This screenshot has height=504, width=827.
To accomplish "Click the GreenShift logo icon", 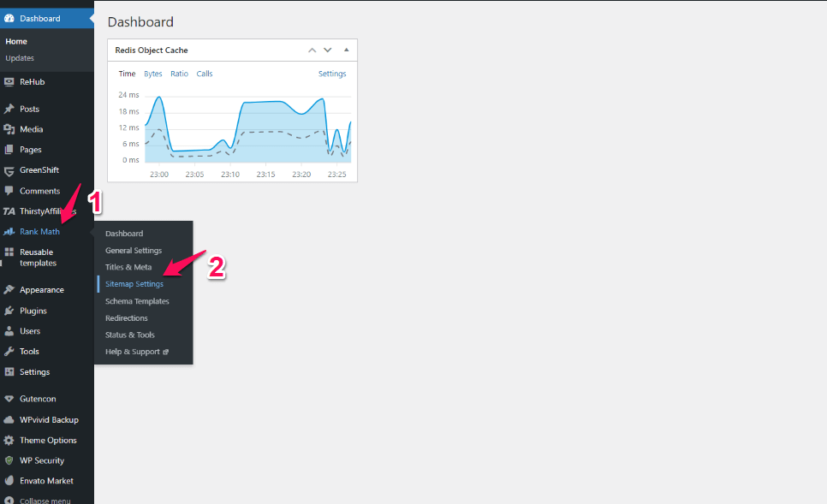I will point(9,170).
